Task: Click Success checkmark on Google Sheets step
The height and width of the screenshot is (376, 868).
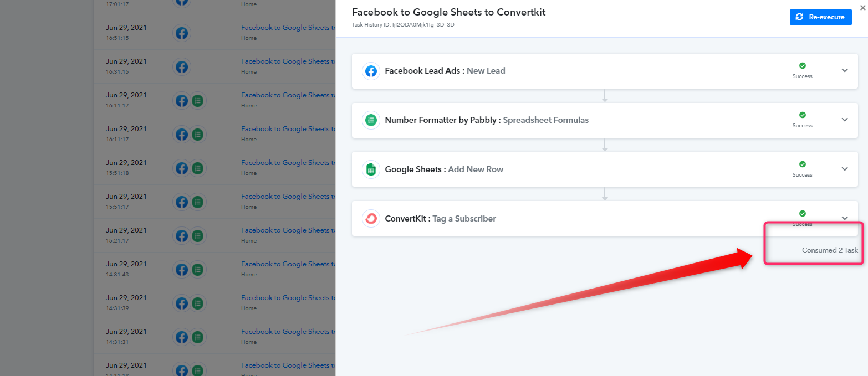Action: (802, 164)
